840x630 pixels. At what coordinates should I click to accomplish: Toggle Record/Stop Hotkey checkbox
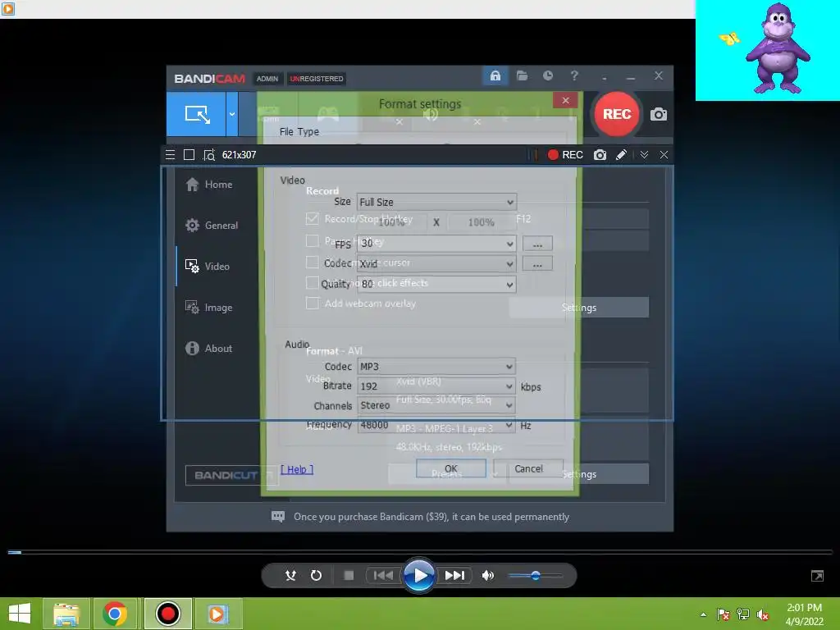(x=313, y=218)
